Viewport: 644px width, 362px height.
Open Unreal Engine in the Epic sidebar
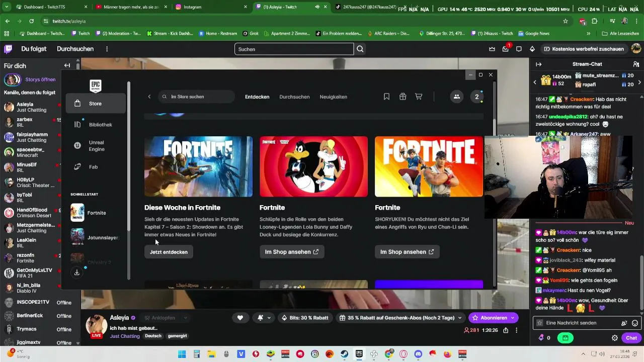(x=96, y=146)
